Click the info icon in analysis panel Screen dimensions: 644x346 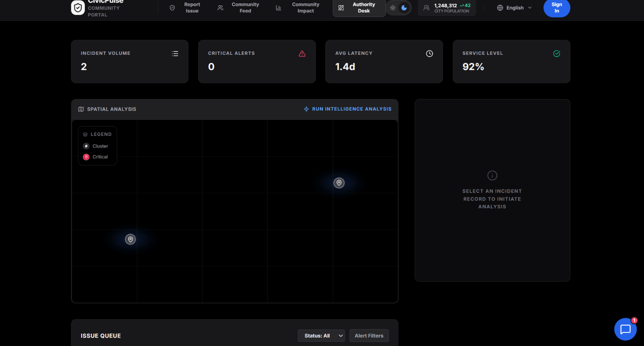[492, 175]
